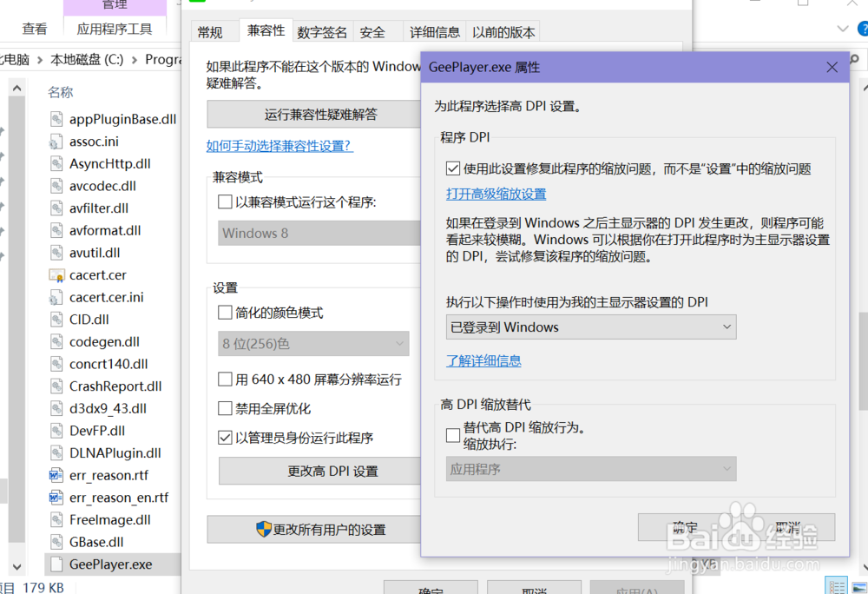Enable override high DPI scaling behavior checkbox
Image resolution: width=868 pixels, height=594 pixels.
coord(453,435)
